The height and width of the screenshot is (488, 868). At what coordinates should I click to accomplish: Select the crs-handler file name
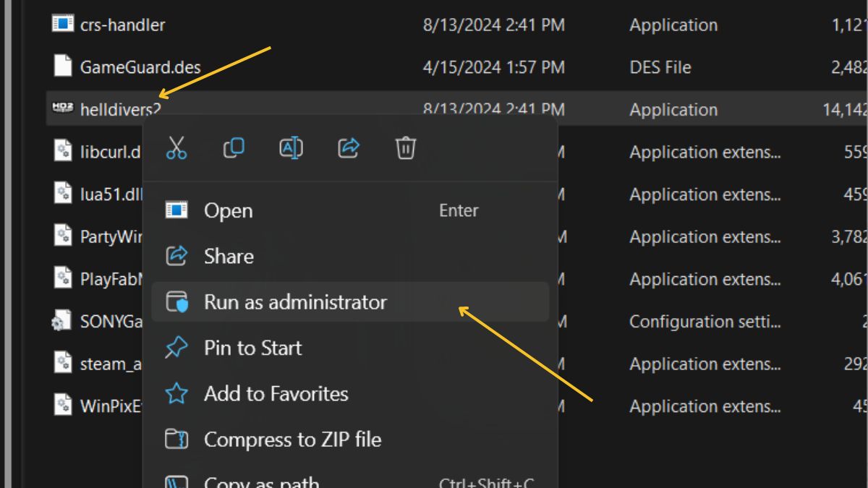[122, 25]
